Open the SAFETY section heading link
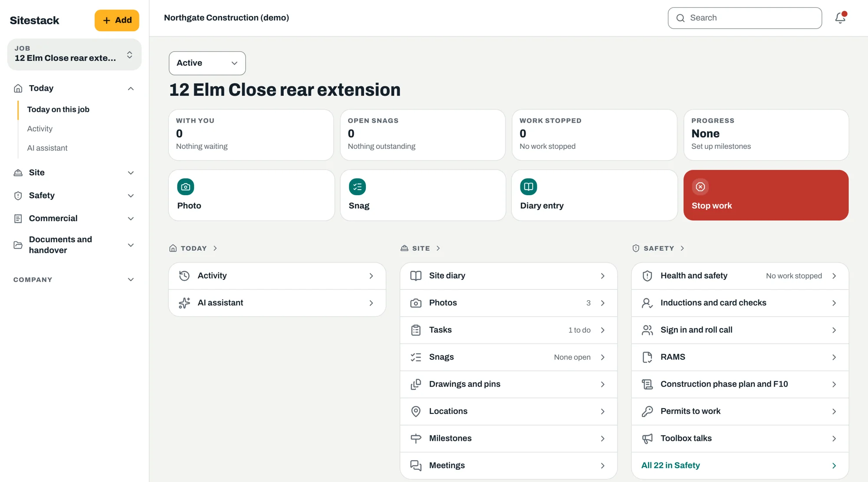Screen dimensions: 868x482 [x=658, y=249]
